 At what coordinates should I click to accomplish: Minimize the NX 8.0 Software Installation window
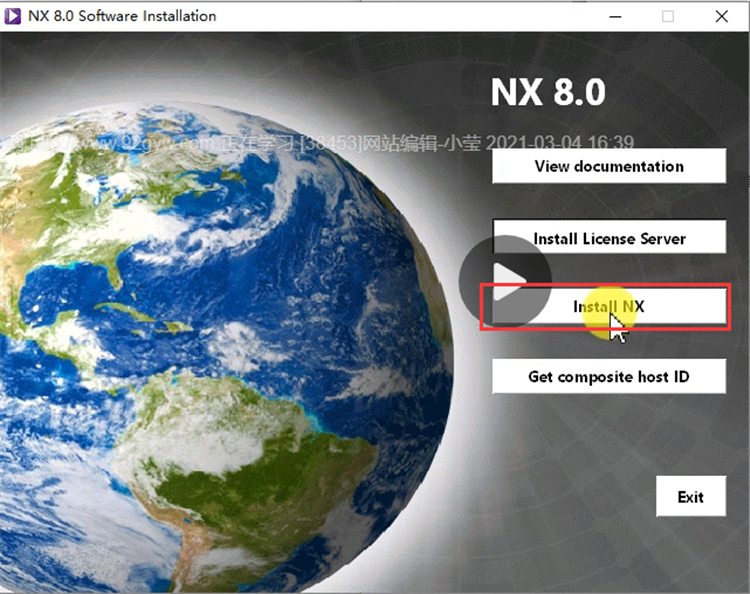(x=616, y=16)
